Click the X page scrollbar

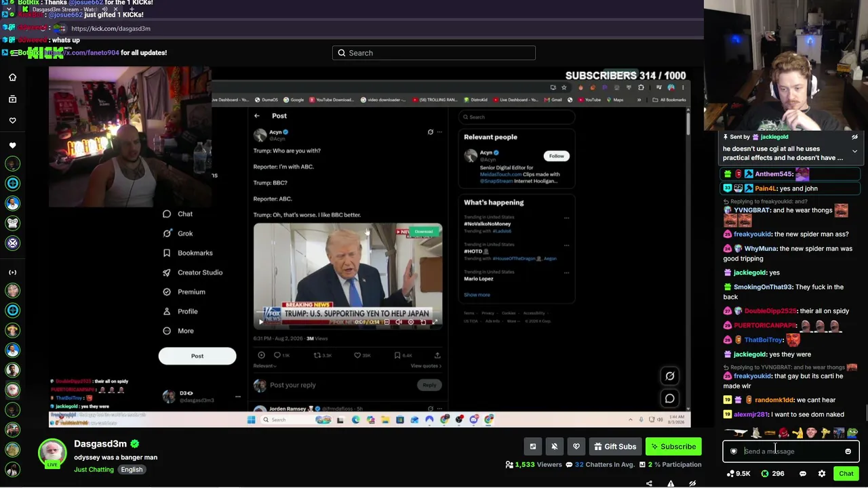(688, 125)
